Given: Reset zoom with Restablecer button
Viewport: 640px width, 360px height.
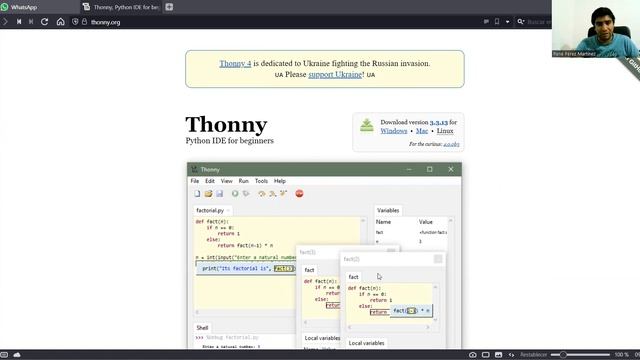Looking at the screenshot, I should [x=533, y=355].
